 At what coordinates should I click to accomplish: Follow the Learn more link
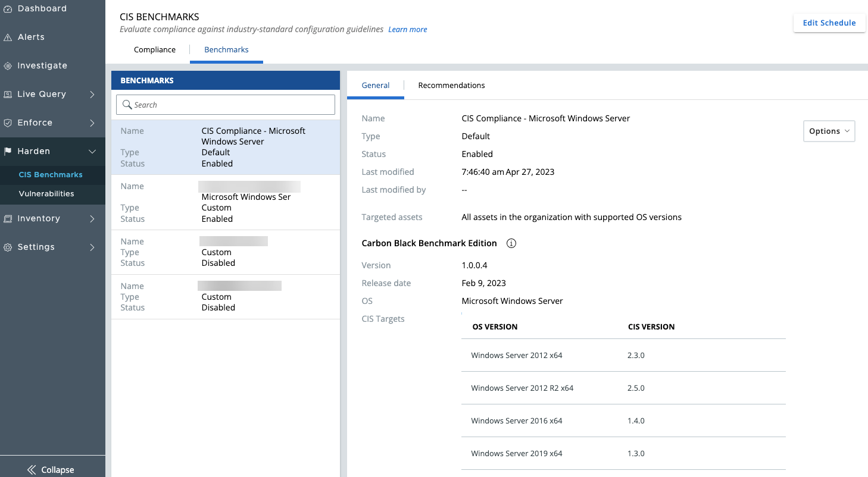pos(408,30)
